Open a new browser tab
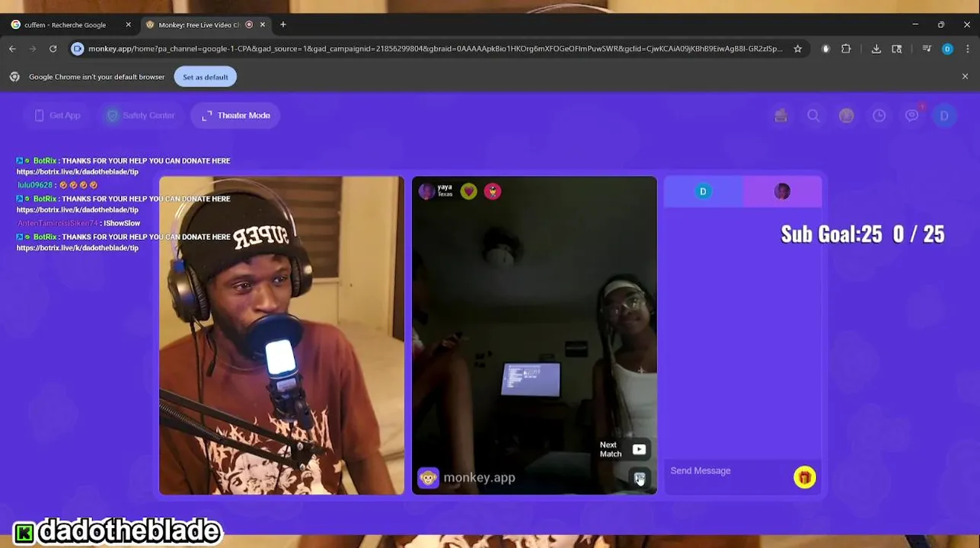 click(x=283, y=24)
